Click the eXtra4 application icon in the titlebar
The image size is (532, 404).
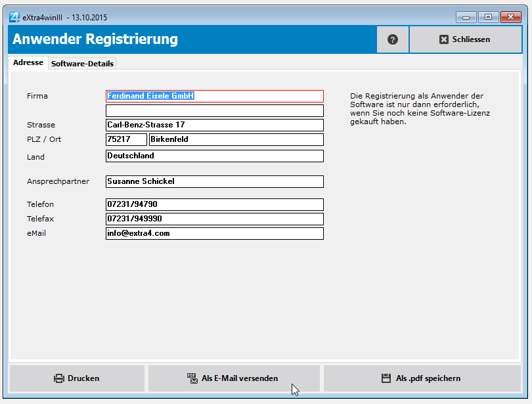click(14, 16)
